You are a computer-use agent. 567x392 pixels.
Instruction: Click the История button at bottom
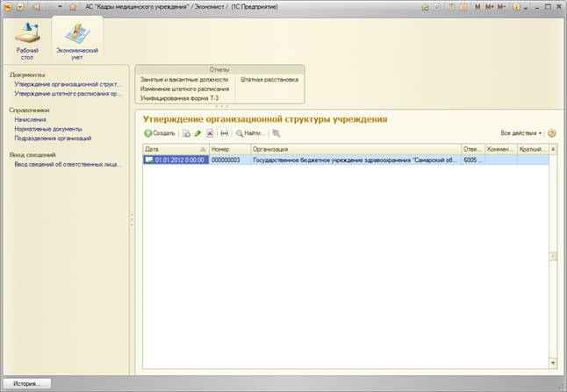[26, 384]
